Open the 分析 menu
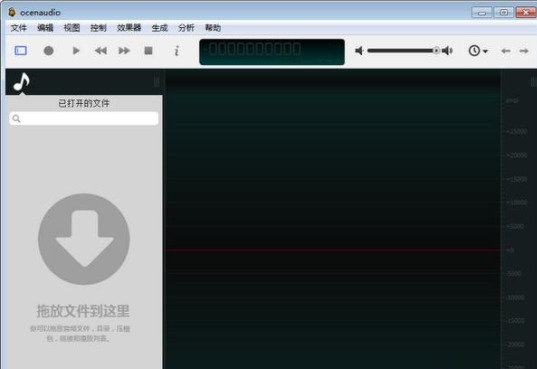 186,28
